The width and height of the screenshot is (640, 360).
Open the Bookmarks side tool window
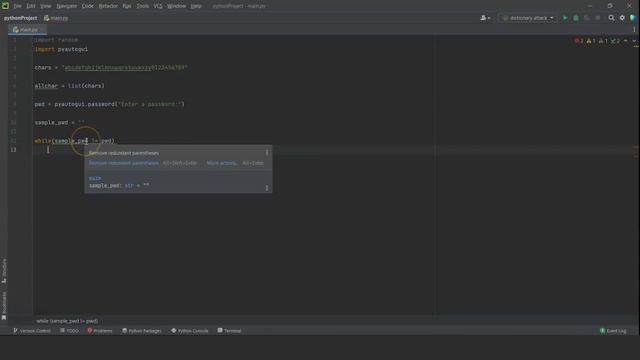(4, 305)
